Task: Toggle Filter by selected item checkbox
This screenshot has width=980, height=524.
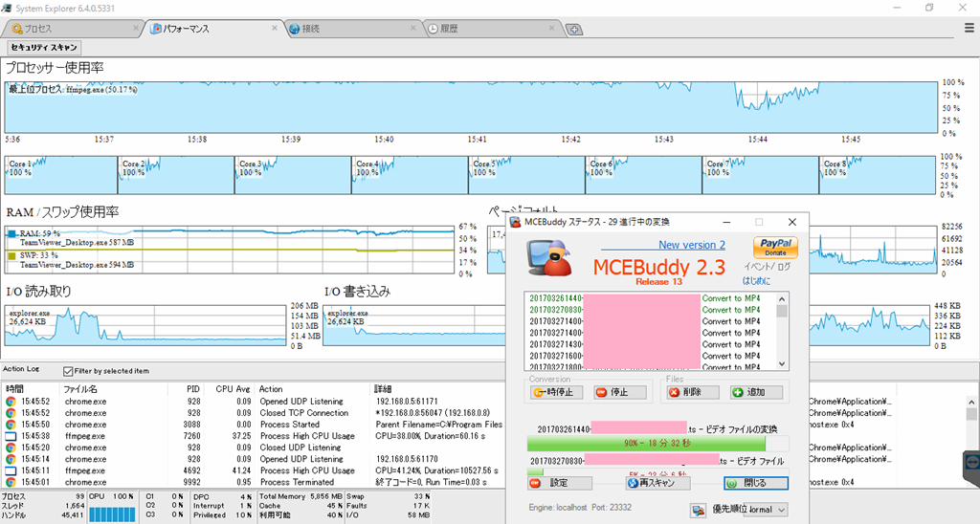Action: [68, 371]
